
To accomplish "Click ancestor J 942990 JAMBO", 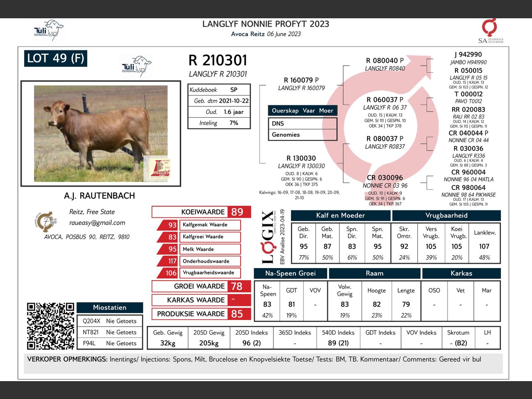I will (468, 58).
